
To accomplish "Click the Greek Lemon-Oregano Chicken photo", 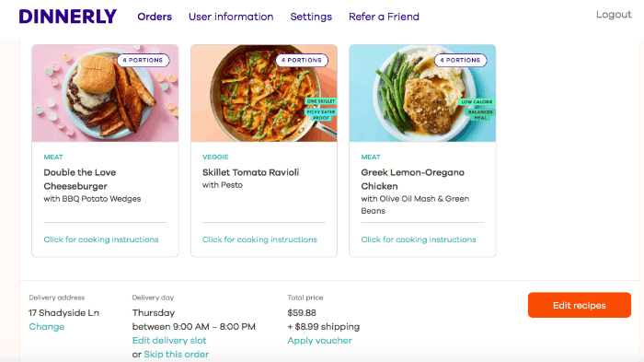I will (x=422, y=93).
